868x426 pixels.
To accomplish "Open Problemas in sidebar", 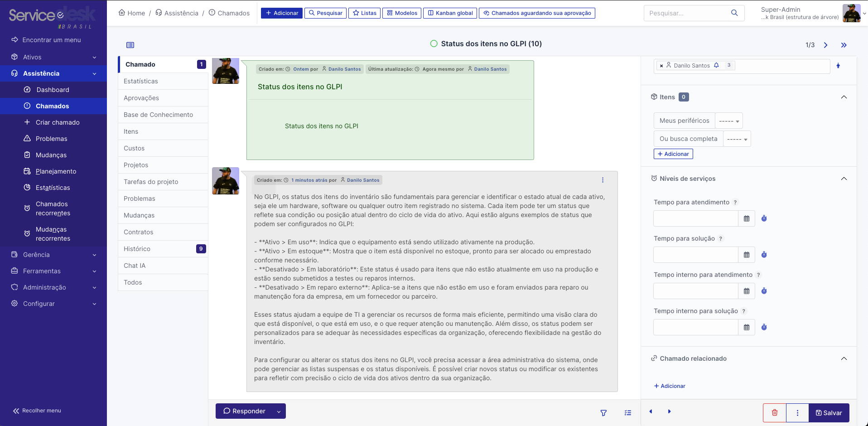I will pyautogui.click(x=53, y=139).
